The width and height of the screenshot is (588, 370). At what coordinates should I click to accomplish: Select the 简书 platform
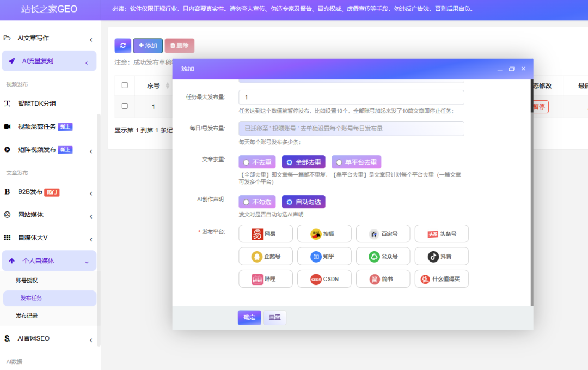(x=383, y=279)
